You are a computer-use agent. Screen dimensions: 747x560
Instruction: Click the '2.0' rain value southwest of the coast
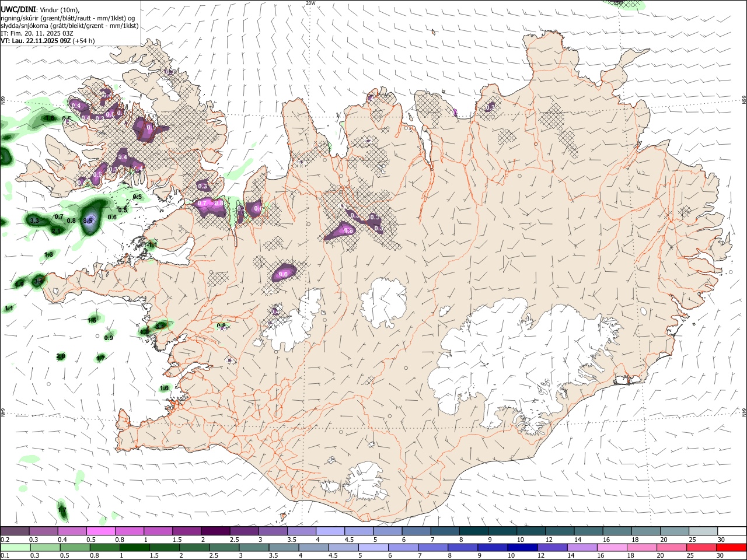tap(61, 356)
